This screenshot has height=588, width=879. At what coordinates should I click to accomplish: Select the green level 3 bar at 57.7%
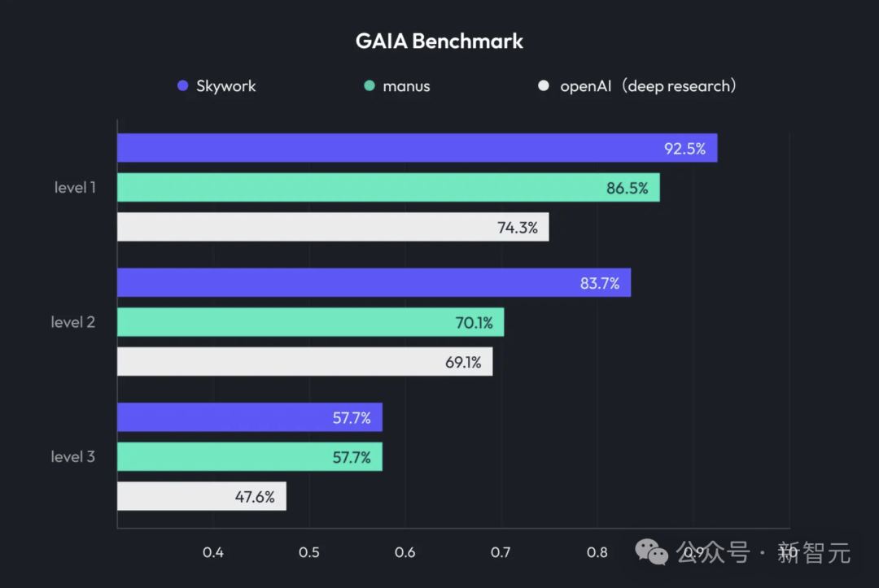coord(249,456)
